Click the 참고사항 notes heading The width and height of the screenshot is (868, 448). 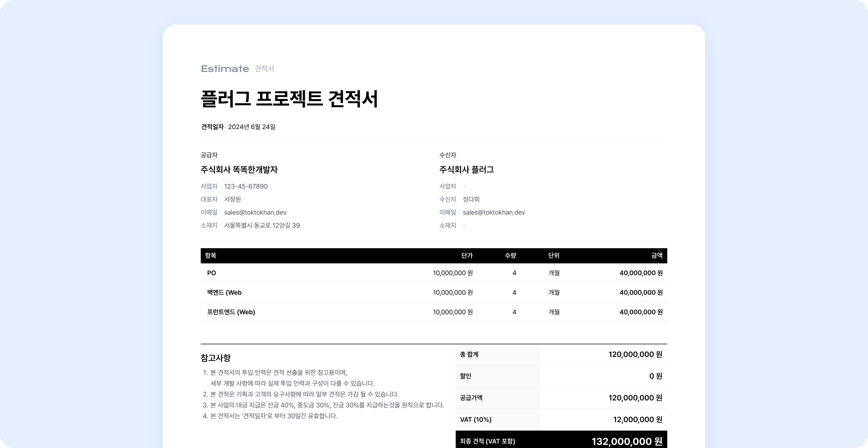coord(216,358)
